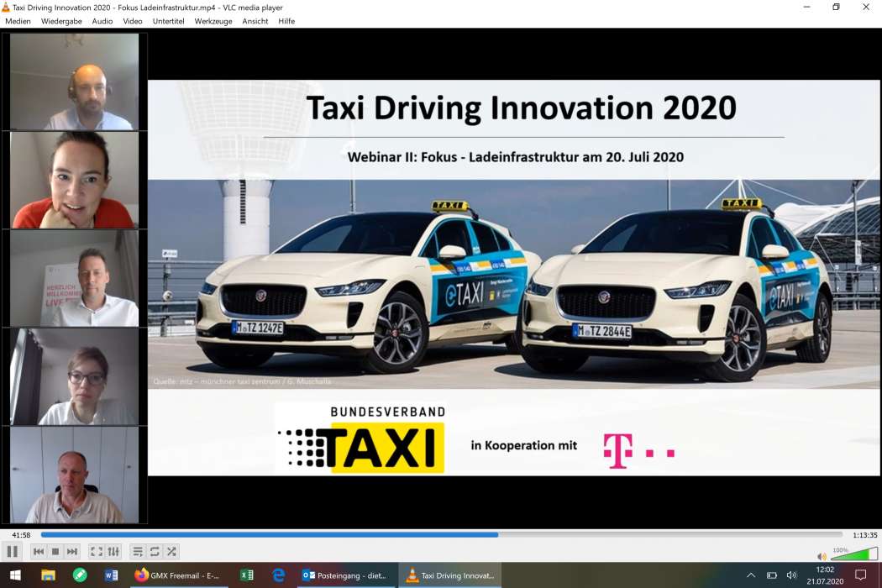Viewport: 882px width, 588px height.
Task: Click man in beige polo shirt video tile
Action: pos(74,475)
